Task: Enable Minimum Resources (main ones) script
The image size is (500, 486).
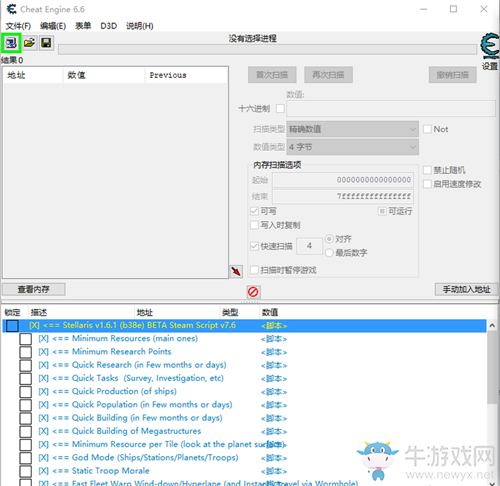Action: [25, 339]
